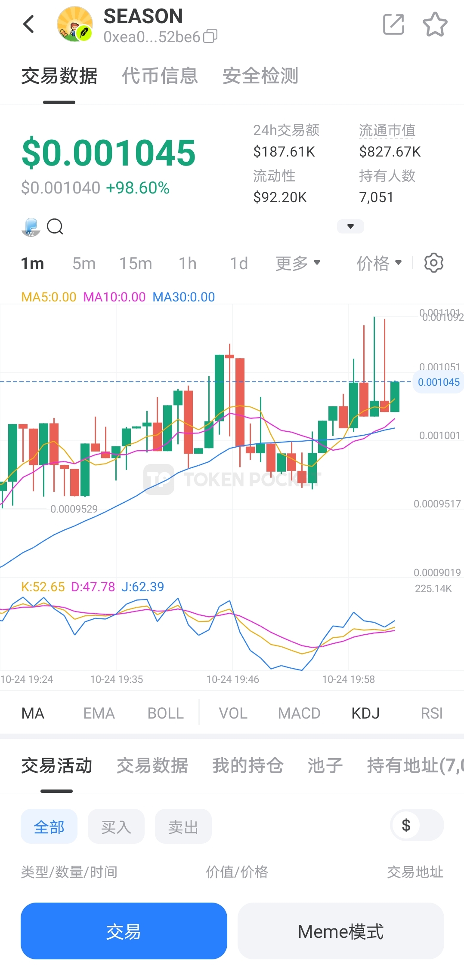Tap the Meme模式 button
This screenshot has width=464, height=980.
(341, 931)
